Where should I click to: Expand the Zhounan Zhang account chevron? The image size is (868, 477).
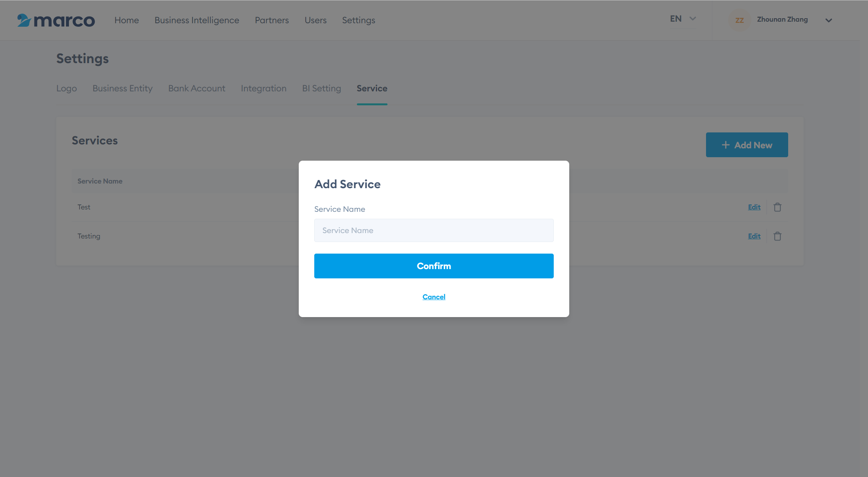pos(828,20)
